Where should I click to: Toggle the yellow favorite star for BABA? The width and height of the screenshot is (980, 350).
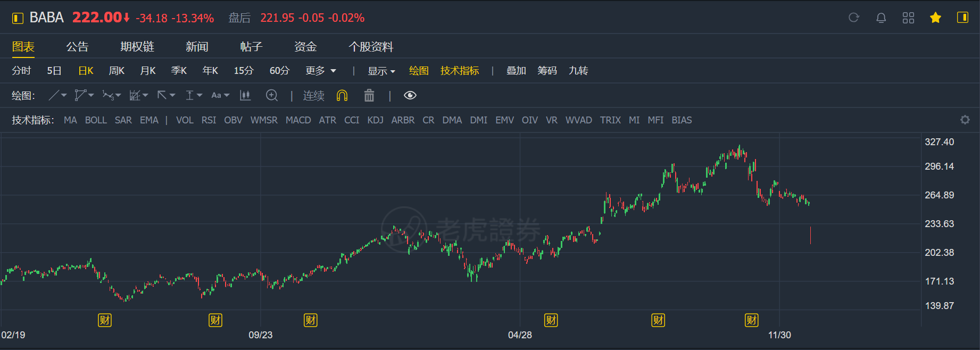(935, 18)
